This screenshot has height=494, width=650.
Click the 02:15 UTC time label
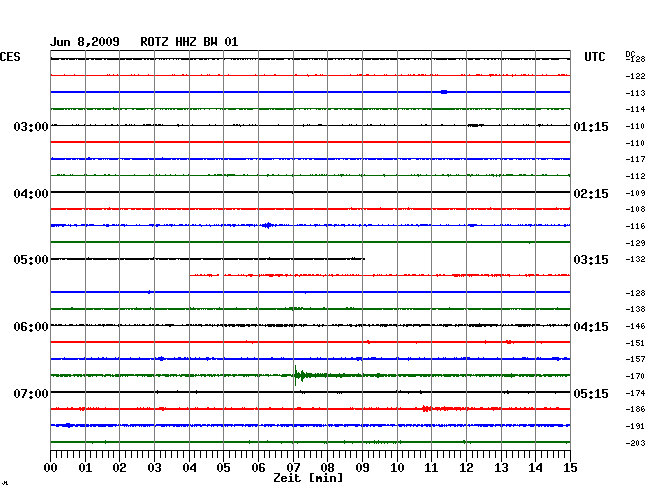591,194
